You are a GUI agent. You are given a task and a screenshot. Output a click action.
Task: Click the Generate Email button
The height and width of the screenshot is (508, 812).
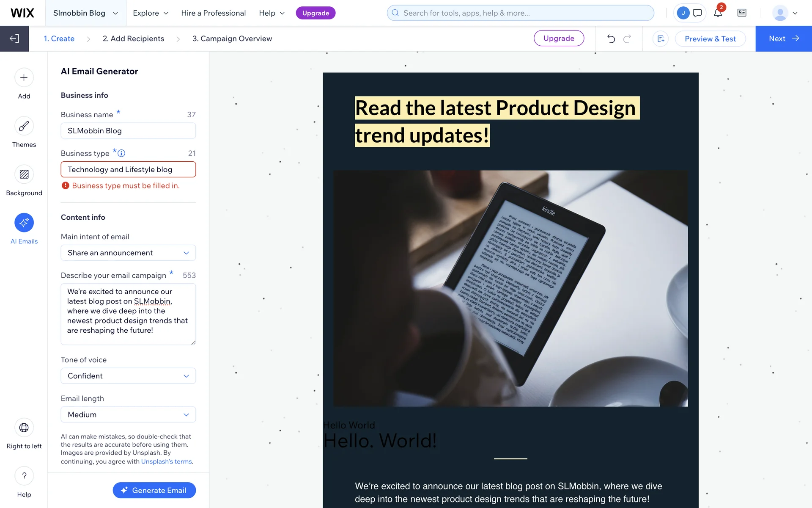point(154,490)
